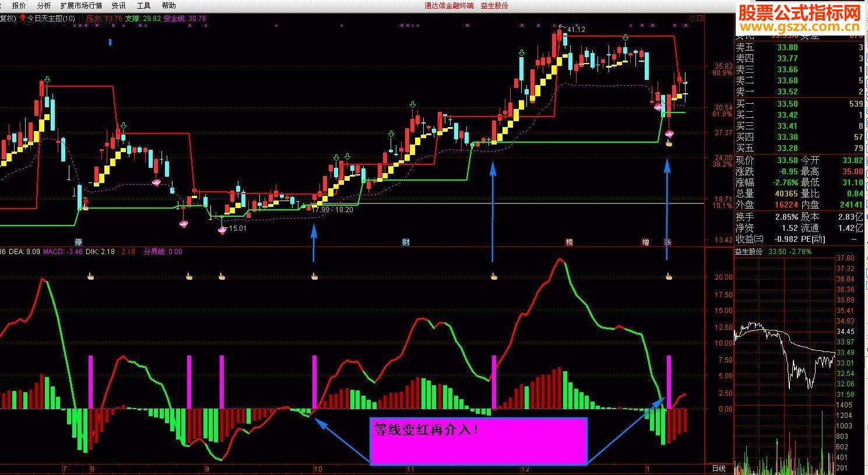Click the diamond icon at chart top-right corner

(691, 19)
